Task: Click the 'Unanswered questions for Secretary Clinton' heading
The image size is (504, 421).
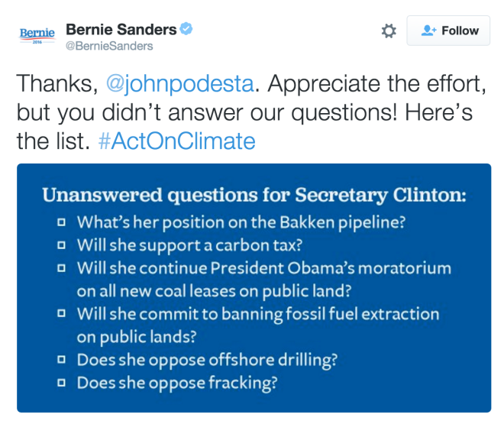Action: click(x=254, y=195)
